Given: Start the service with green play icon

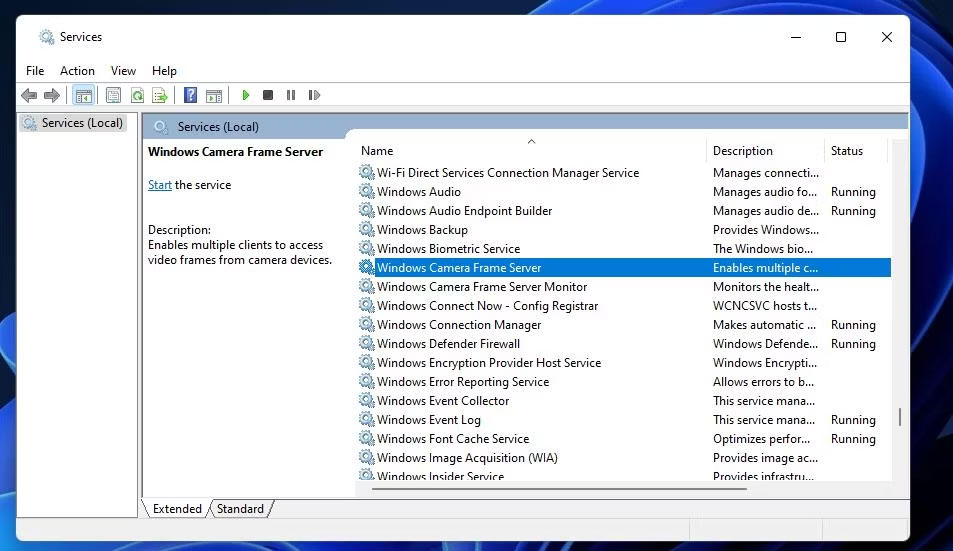Looking at the screenshot, I should (246, 95).
